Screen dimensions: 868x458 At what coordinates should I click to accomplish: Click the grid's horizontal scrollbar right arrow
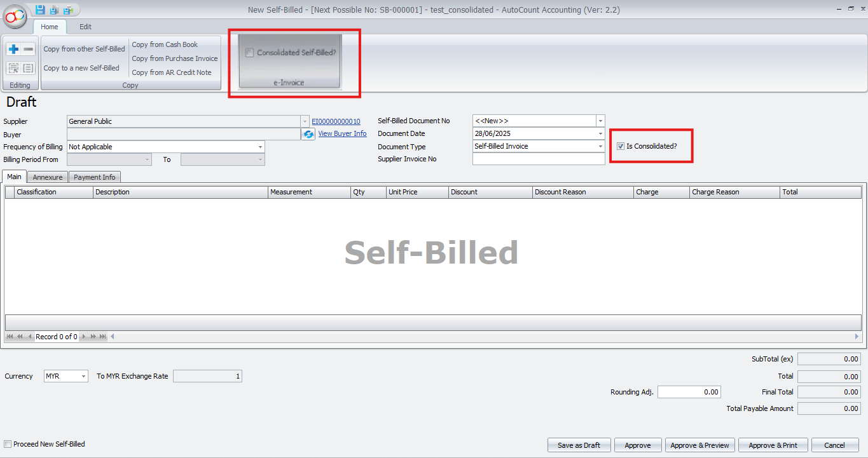click(x=857, y=336)
